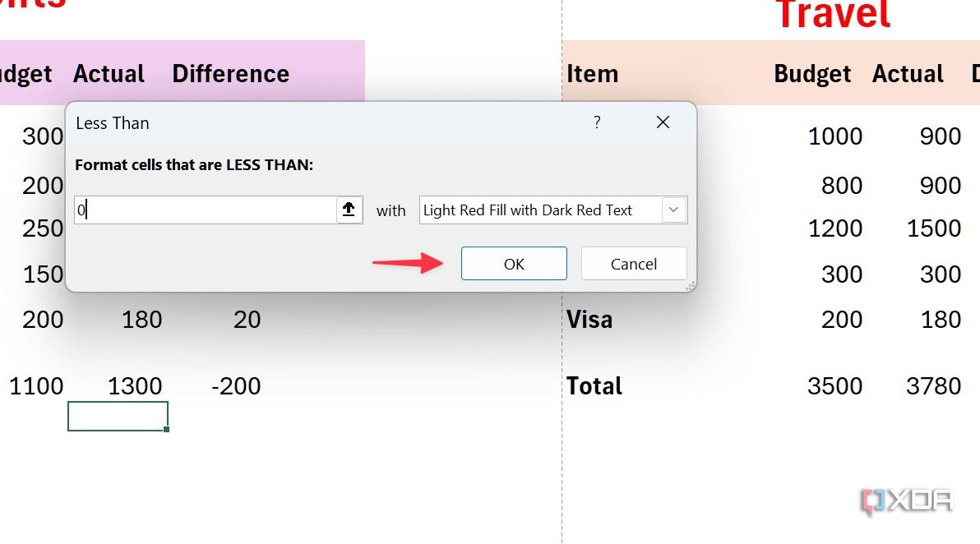Open help using the question mark icon
Screen dimensions: 980x544
click(x=597, y=122)
